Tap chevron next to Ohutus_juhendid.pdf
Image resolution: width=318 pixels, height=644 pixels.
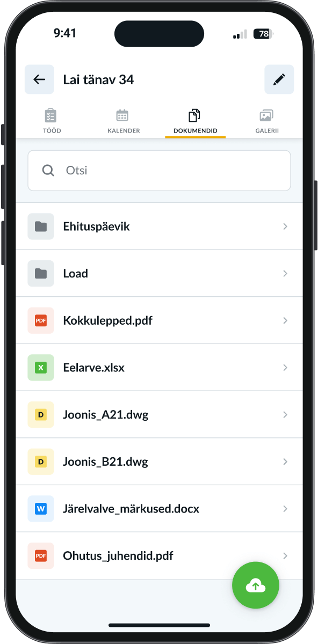point(285,556)
